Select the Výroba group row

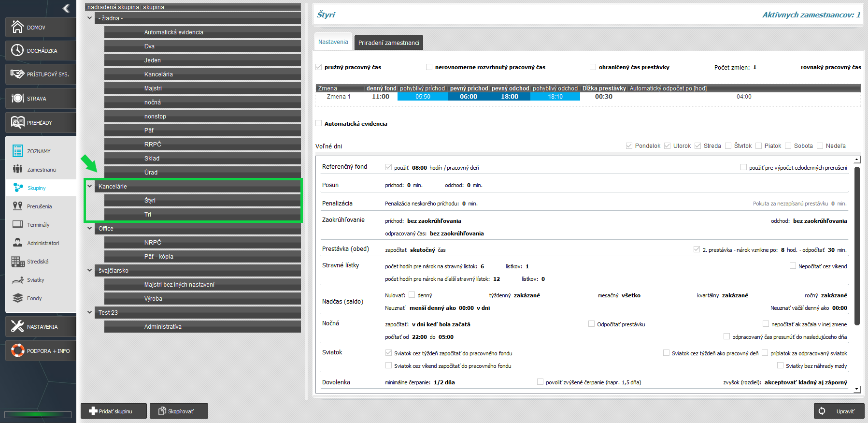point(202,298)
